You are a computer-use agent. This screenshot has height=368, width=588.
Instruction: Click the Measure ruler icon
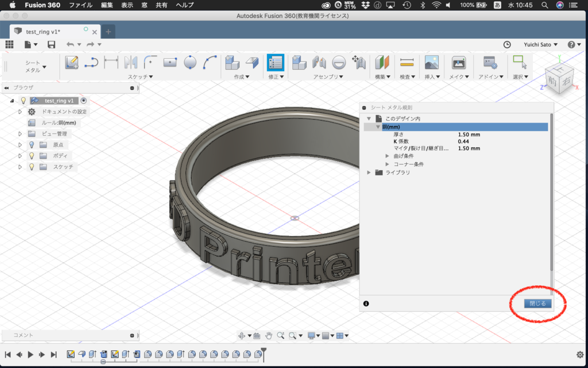[407, 62]
